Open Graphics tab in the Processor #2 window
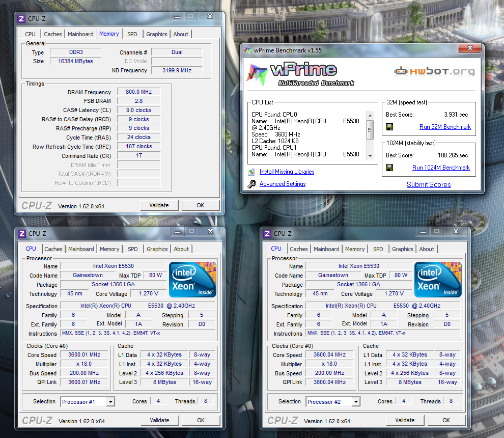The image size is (504, 438). pyautogui.click(x=402, y=249)
